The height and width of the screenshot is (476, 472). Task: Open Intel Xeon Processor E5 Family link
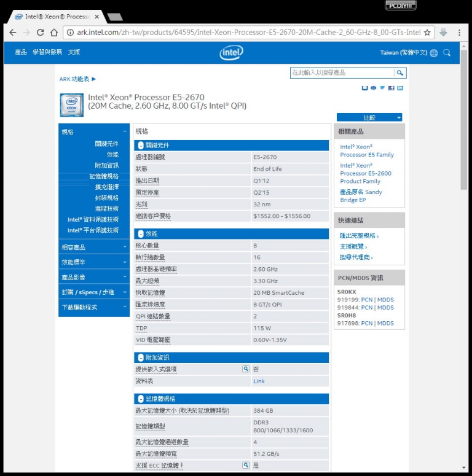point(367,150)
